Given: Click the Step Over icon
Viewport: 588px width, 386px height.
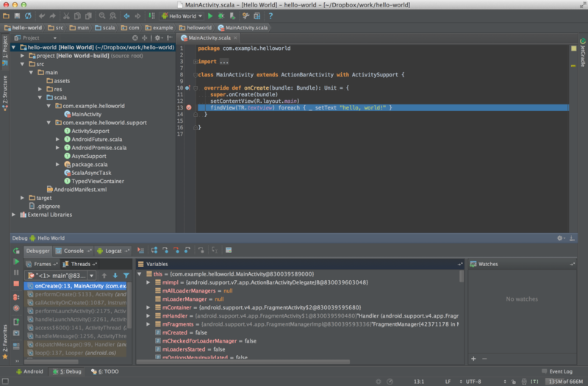Looking at the screenshot, I should (x=154, y=250).
